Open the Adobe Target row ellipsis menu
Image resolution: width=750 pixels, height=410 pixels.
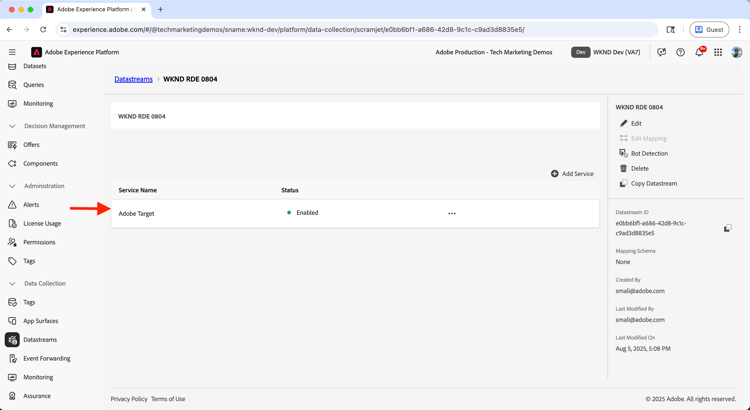[452, 213]
